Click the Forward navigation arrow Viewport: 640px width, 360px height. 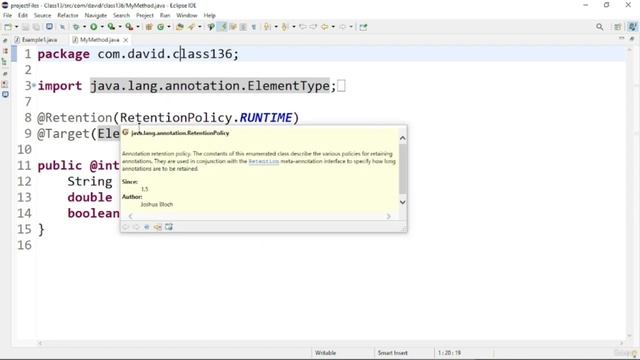[342, 27]
